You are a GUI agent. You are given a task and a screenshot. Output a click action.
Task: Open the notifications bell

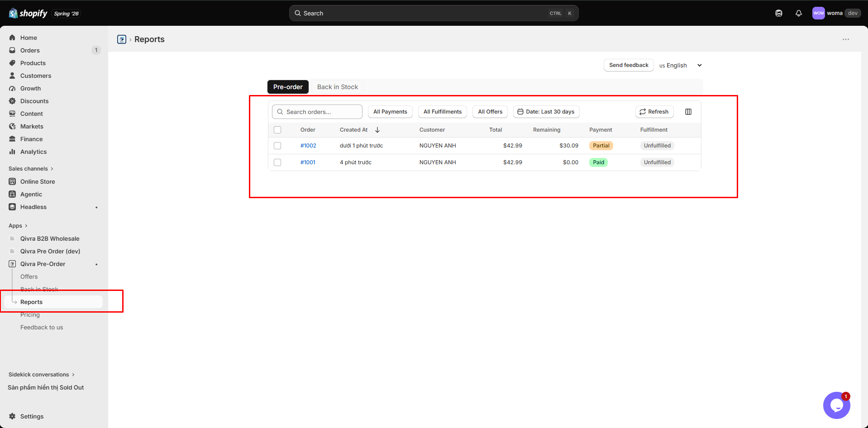click(799, 13)
